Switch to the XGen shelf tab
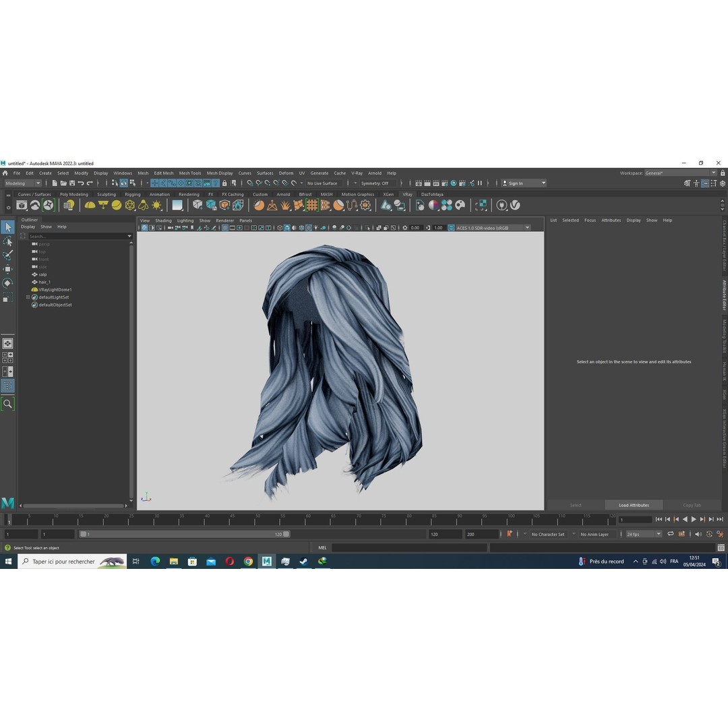728x728 pixels. 388,195
